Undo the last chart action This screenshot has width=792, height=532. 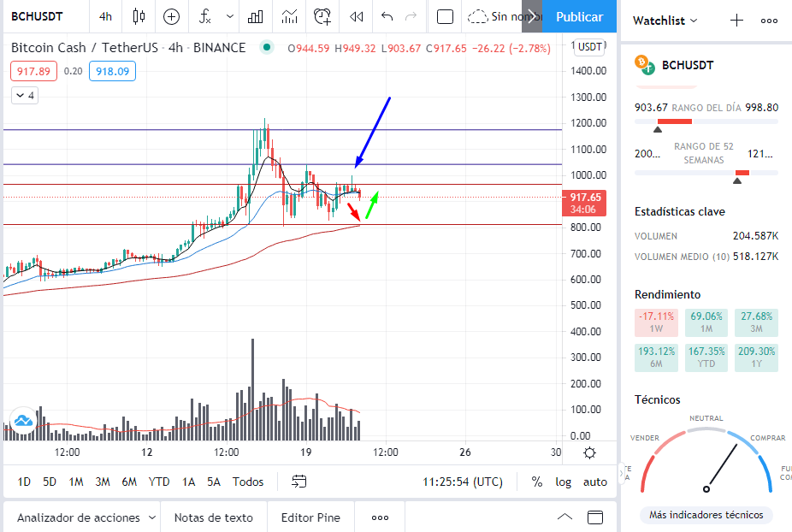387,16
